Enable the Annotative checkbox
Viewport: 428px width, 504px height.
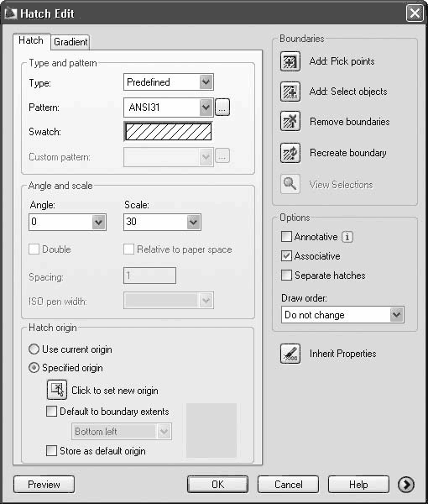(286, 237)
